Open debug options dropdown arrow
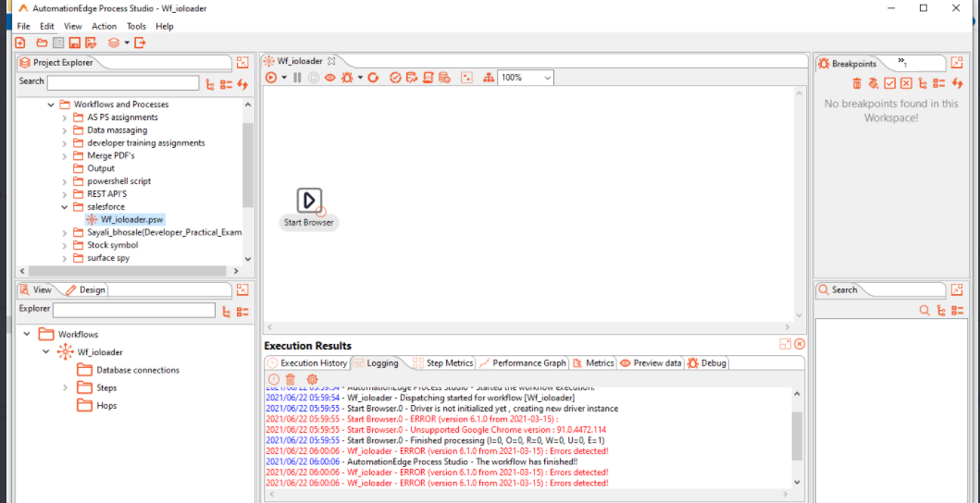The height and width of the screenshot is (503, 980). (360, 78)
